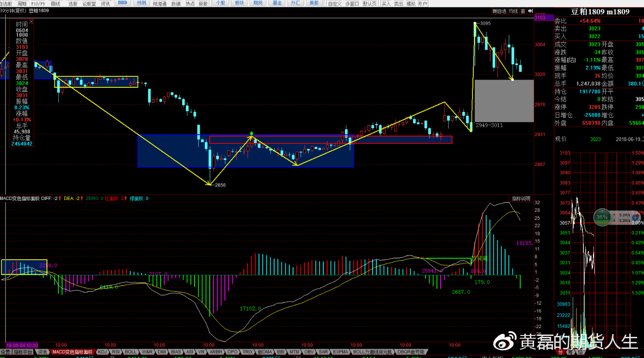Open the 资讯 news menu
Viewport: 644px width, 358px height.
[x=105, y=3]
